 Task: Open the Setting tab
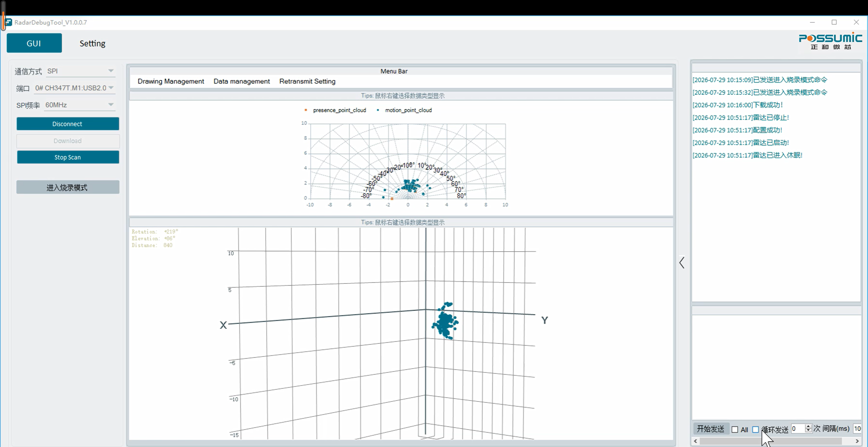click(x=92, y=43)
